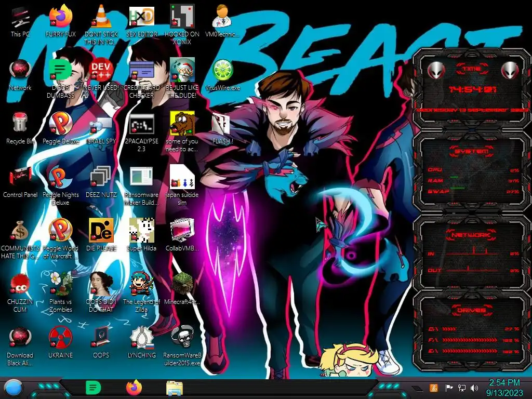
Task: Click the E:\ drive entry in DRIVES widget
Action: pyautogui.click(x=473, y=351)
